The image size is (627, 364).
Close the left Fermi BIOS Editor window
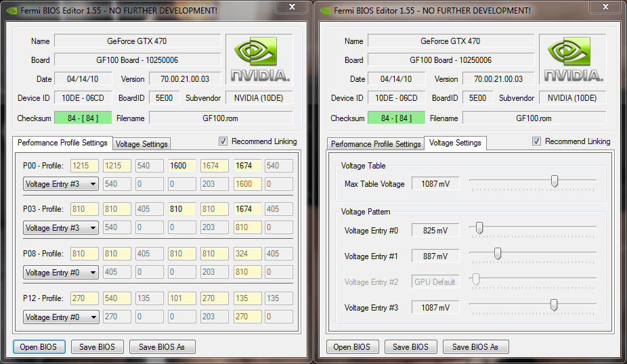coord(293,7)
